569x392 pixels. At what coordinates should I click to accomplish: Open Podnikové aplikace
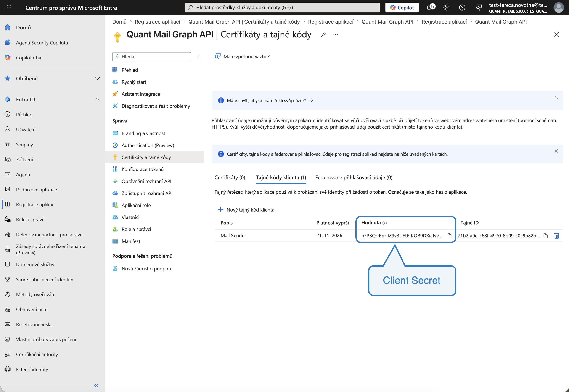36,189
